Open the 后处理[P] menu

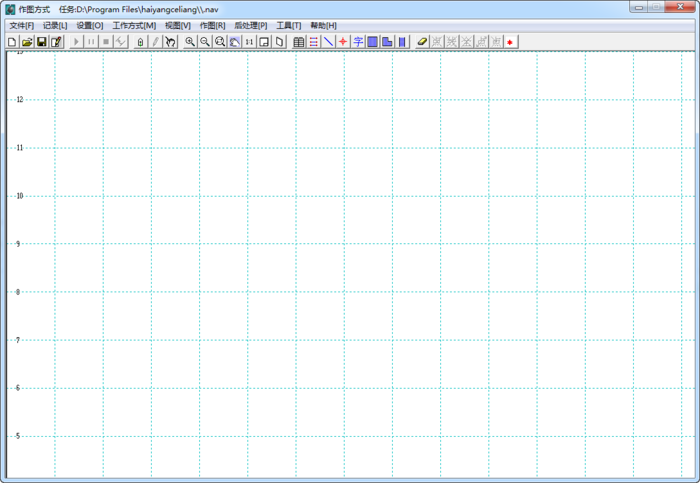(x=251, y=25)
